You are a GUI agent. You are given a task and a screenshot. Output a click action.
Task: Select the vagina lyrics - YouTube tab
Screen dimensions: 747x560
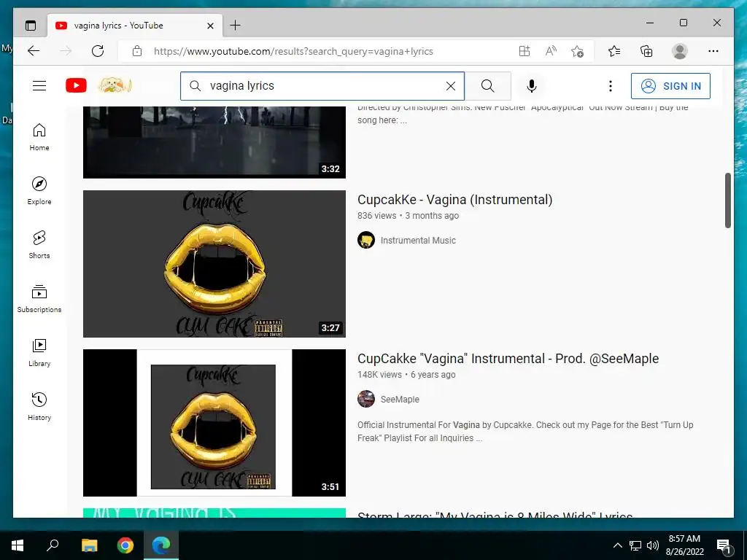(135, 26)
